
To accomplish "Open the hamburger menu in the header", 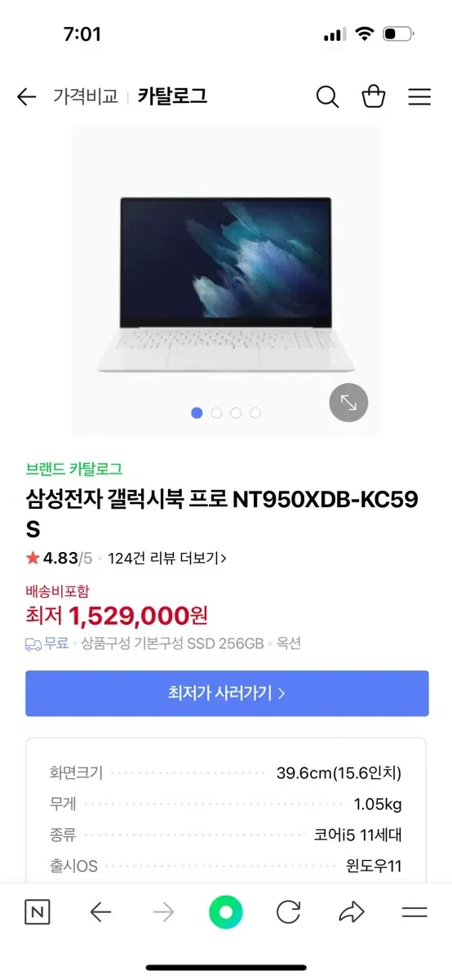I will point(419,97).
